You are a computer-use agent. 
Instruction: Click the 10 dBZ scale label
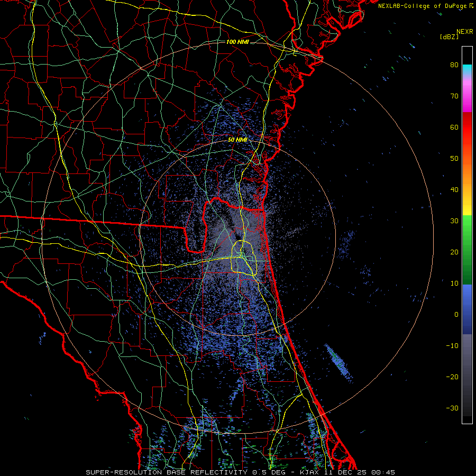point(454,283)
